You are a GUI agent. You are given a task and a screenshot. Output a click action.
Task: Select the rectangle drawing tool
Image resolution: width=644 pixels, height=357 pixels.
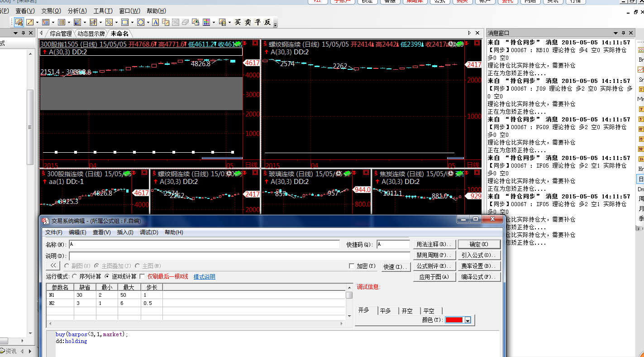pos(125,22)
